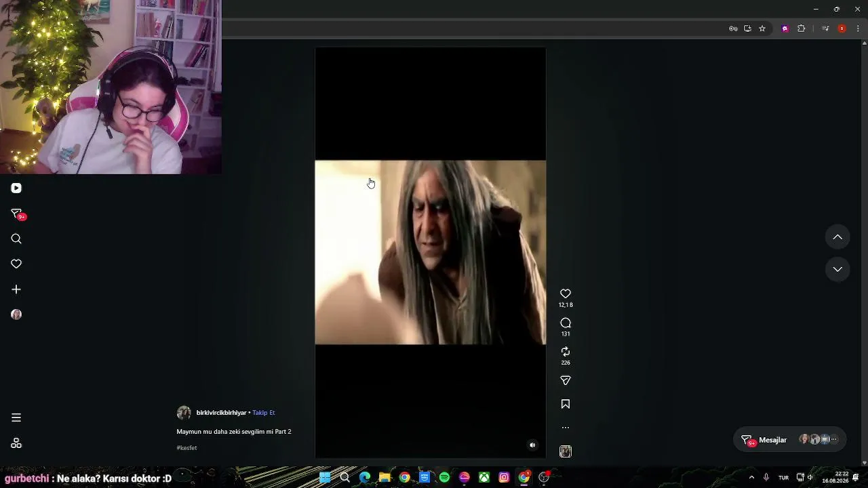This screenshot has width=868, height=488.
Task: Launch Microsoft Edge from the taskbar
Action: [x=365, y=477]
